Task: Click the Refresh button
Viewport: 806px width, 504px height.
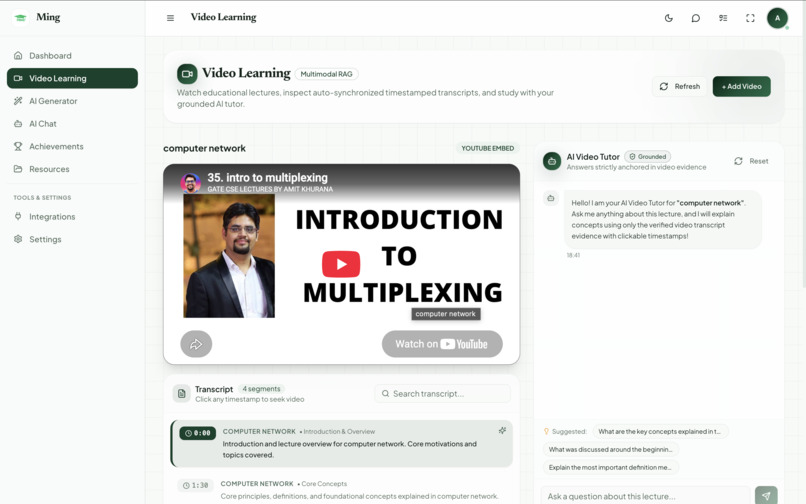Action: click(680, 86)
